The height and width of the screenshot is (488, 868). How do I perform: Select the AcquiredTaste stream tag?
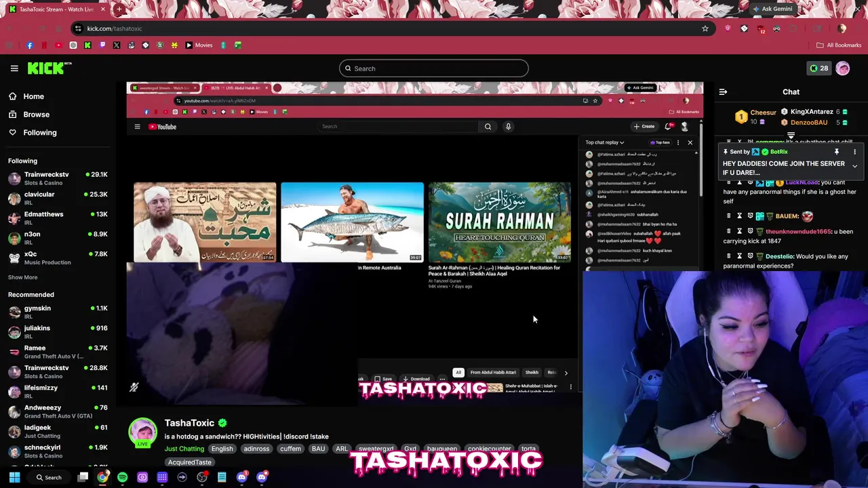[x=190, y=462]
